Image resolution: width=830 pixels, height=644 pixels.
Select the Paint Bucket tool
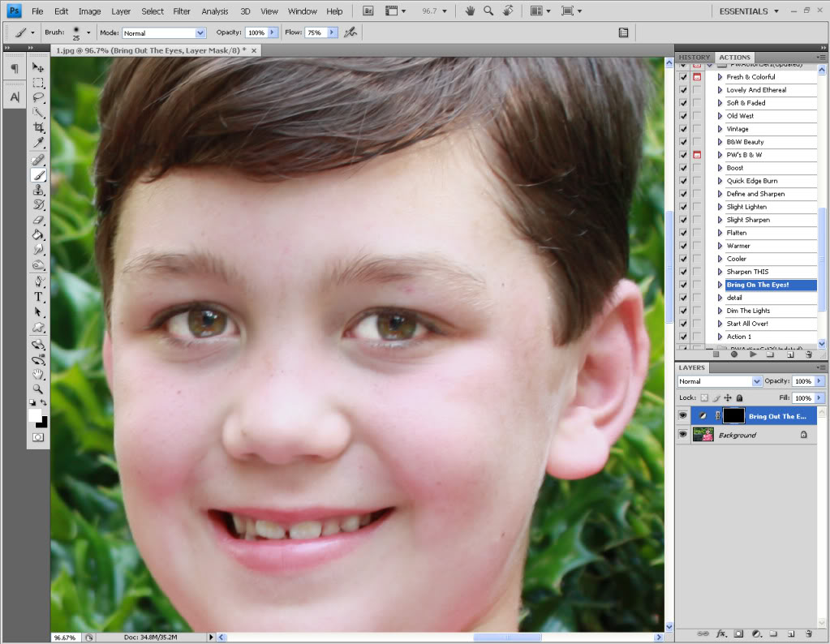click(x=38, y=234)
